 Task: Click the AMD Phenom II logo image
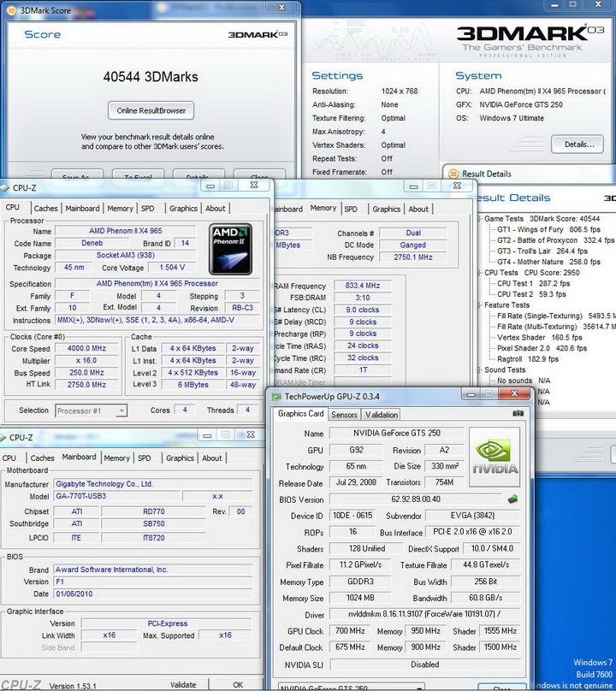(x=231, y=250)
